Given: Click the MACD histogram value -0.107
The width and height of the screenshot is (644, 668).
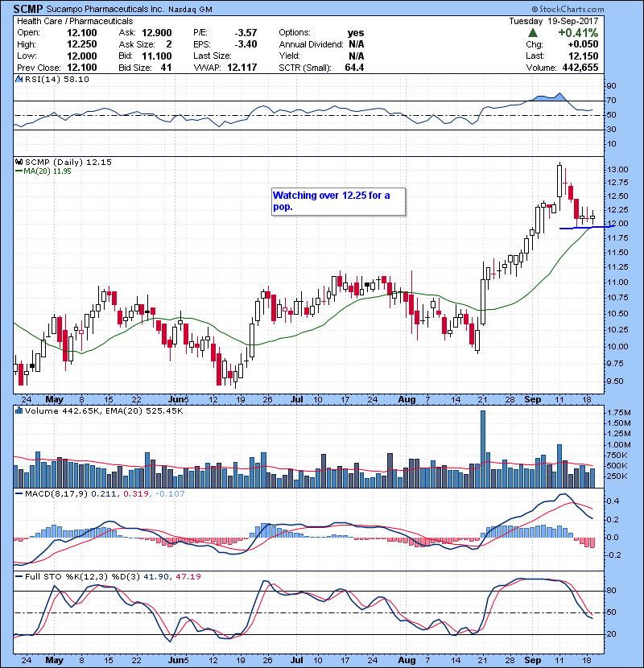Looking at the screenshot, I should [x=170, y=494].
